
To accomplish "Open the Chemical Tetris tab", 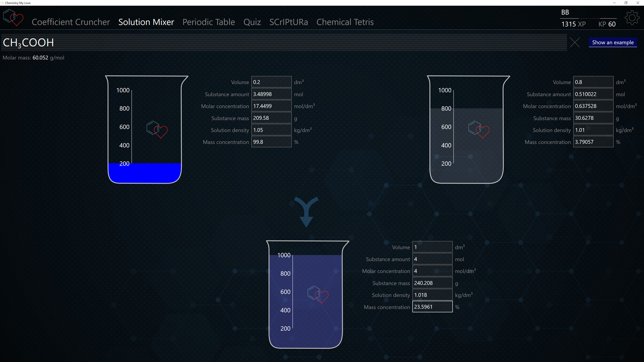I will point(345,22).
